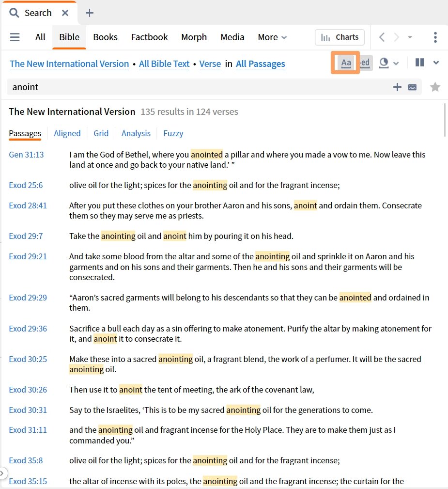448x489 pixels.
Task: Click 'The New International Version' results heading
Action: tap(72, 111)
